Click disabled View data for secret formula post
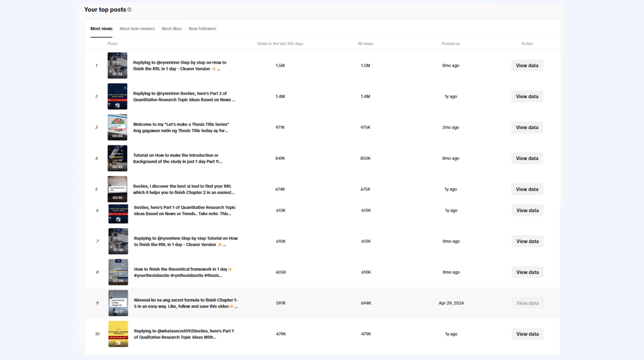Image resolution: width=644 pixels, height=360 pixels. [x=528, y=303]
